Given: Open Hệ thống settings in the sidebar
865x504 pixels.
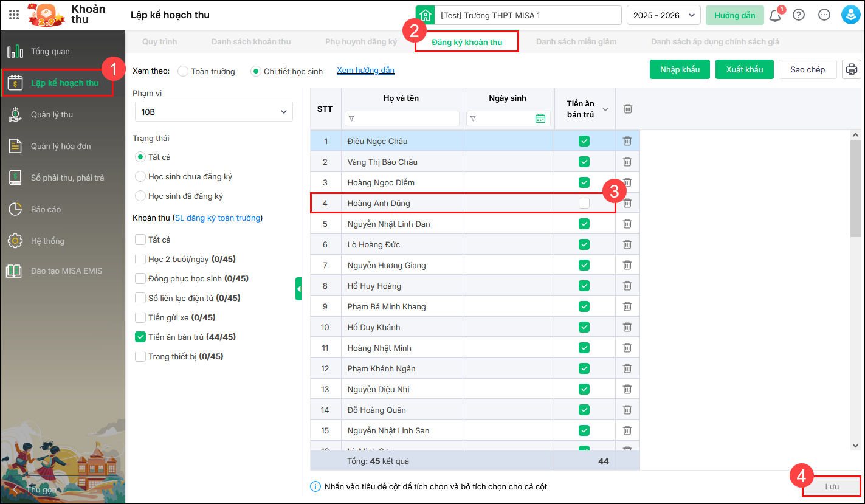Looking at the screenshot, I should [x=47, y=241].
